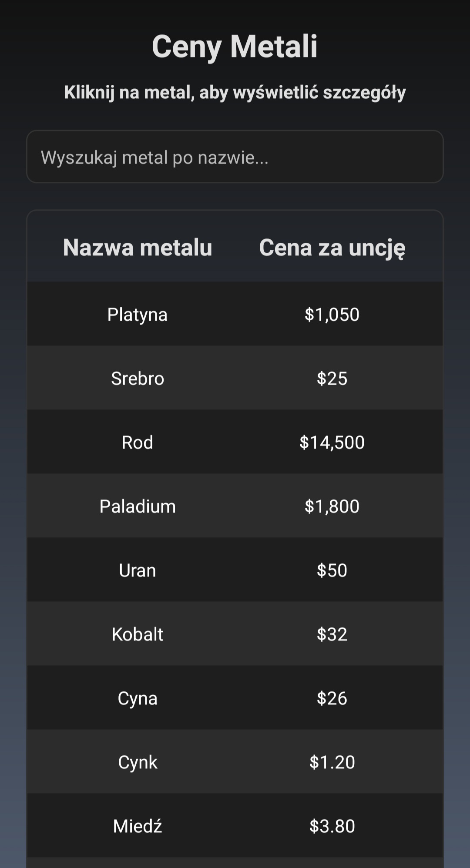Viewport: 470px width, 868px height.
Task: Click the $14,500 price for Rod
Action: click(x=332, y=442)
